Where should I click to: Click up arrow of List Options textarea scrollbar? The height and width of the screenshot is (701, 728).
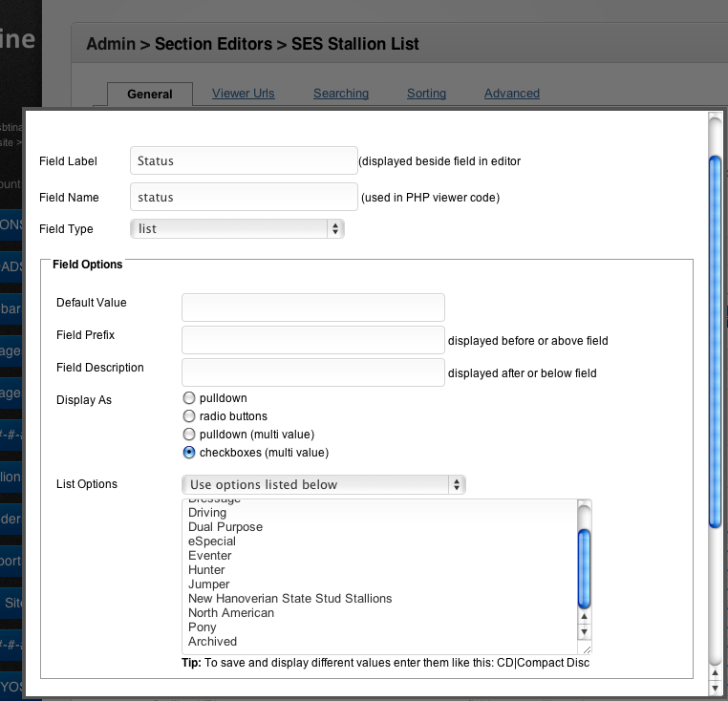(x=585, y=617)
